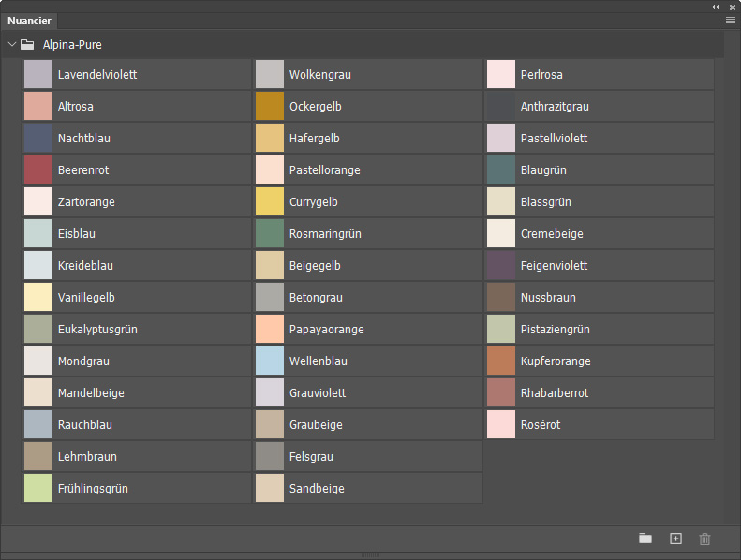This screenshot has height=560, width=741.
Task: Pick the Frühlingsgrün swatch
Action: pos(38,488)
